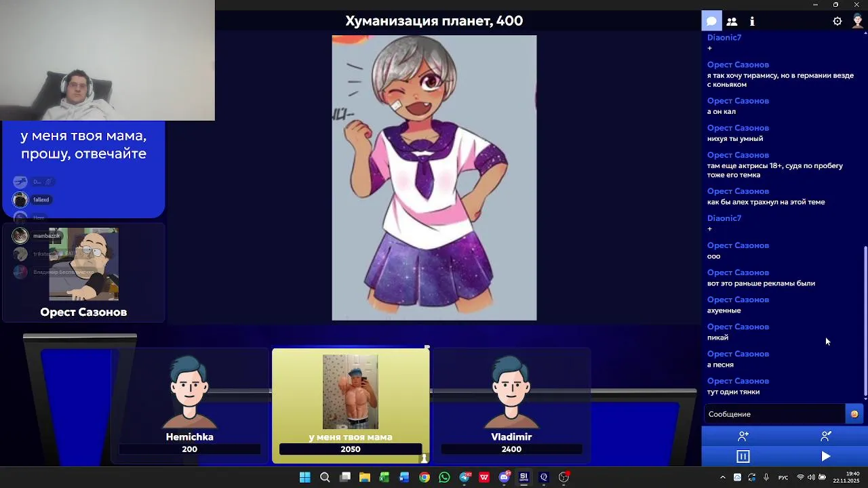Click the edit player pencil icon button
Viewport: 868px width, 488px height.
click(x=826, y=436)
